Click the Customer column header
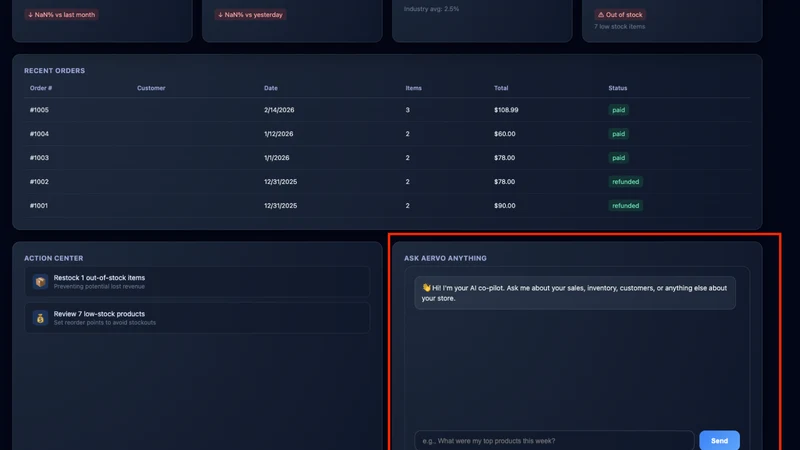Image resolution: width=800 pixels, height=450 pixels. [x=151, y=88]
